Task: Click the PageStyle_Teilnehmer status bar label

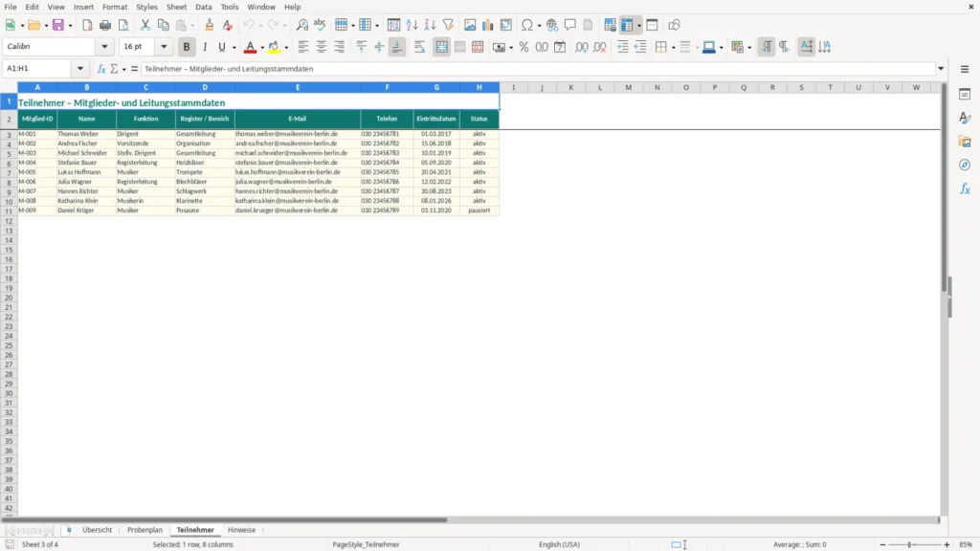Action: (366, 544)
